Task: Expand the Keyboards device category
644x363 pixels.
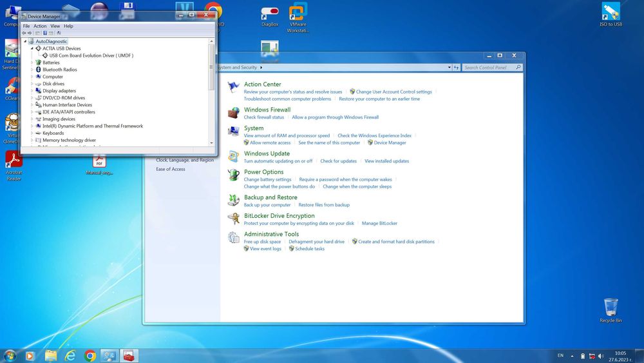Action: pyautogui.click(x=32, y=133)
